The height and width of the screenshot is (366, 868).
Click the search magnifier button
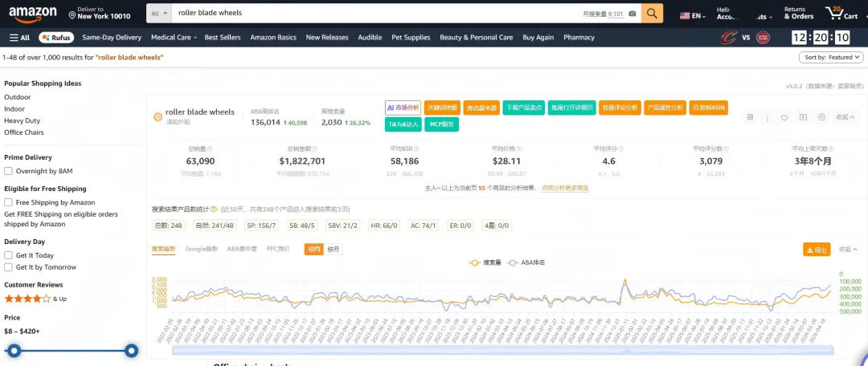(652, 14)
